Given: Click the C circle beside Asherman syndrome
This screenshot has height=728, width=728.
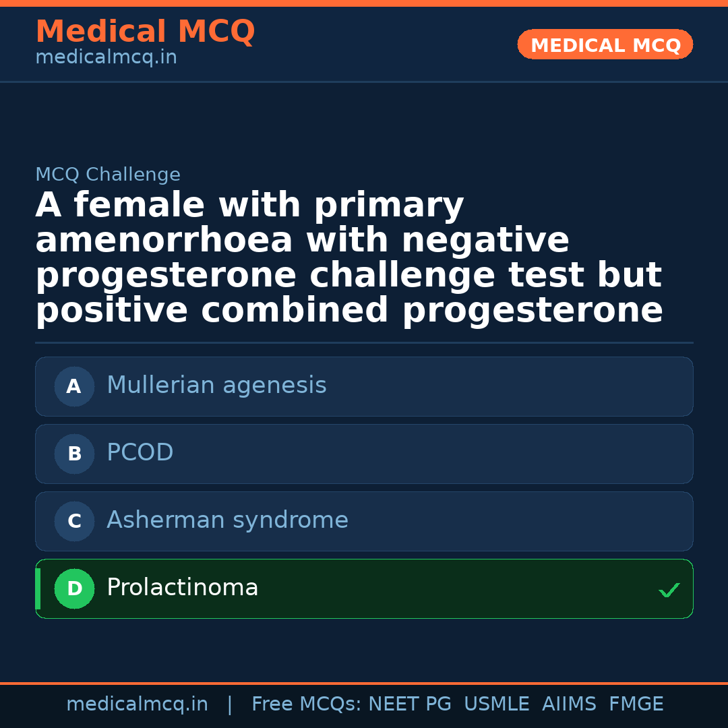Looking at the screenshot, I should pos(74,521).
